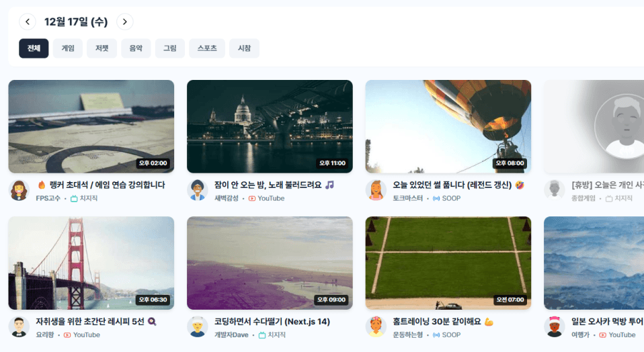Select the 전체 category tab
This screenshot has width=644, height=352.
34,48
